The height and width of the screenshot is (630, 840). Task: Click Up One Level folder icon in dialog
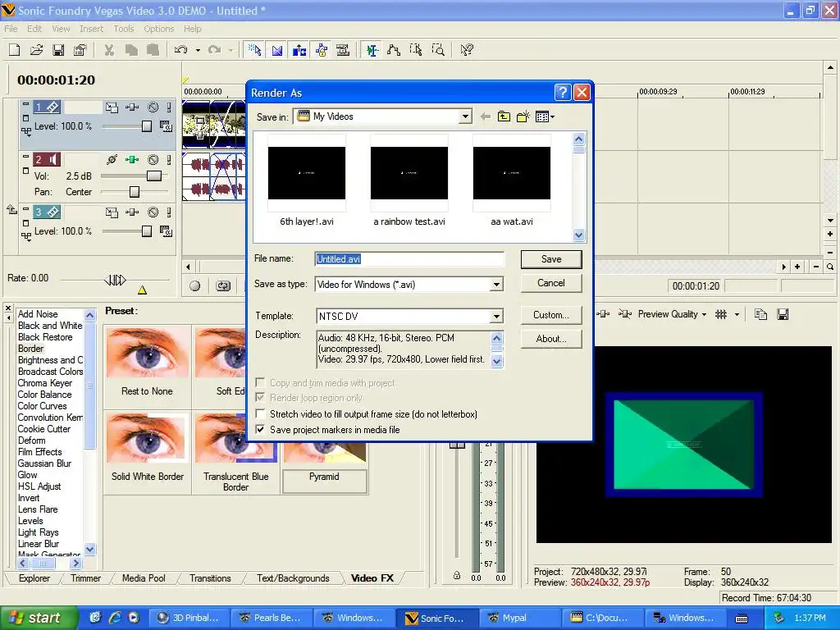(x=504, y=116)
